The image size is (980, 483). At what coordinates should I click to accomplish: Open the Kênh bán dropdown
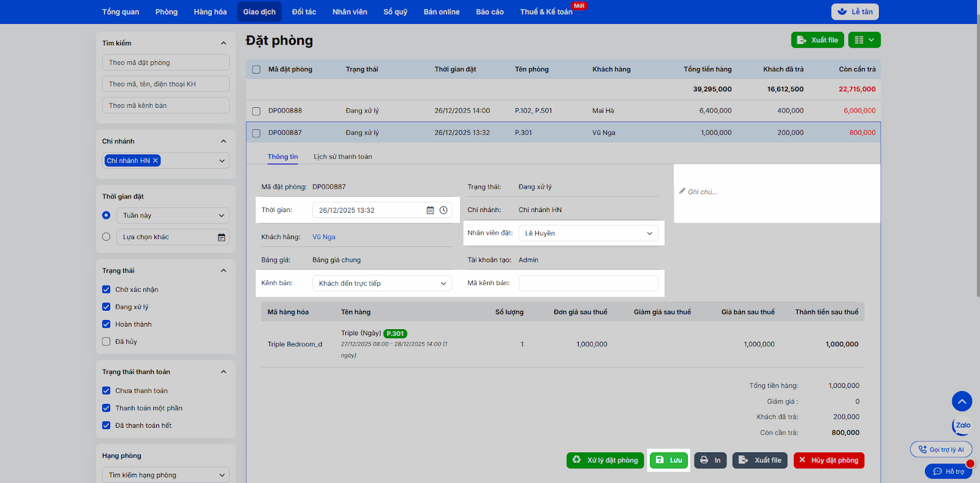click(382, 283)
